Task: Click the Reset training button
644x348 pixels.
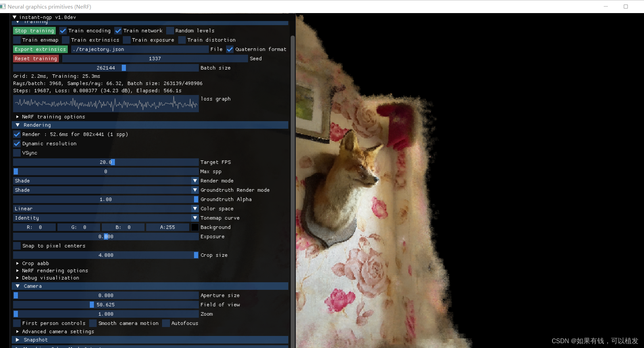Action: pos(36,59)
